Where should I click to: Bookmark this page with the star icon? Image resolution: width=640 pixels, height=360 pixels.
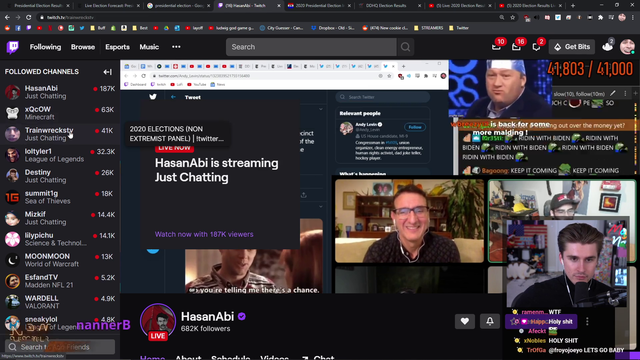pyautogui.click(x=513, y=18)
